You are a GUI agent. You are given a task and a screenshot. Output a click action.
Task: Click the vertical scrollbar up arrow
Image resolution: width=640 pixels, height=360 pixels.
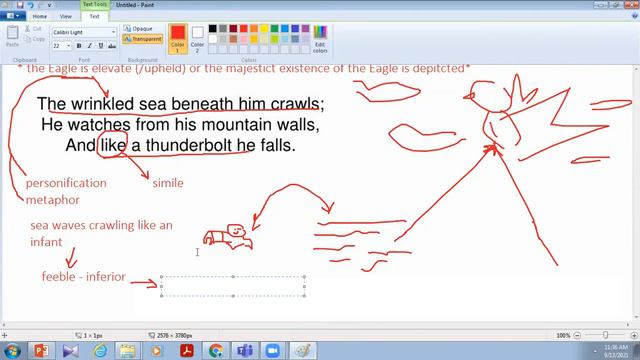point(636,69)
